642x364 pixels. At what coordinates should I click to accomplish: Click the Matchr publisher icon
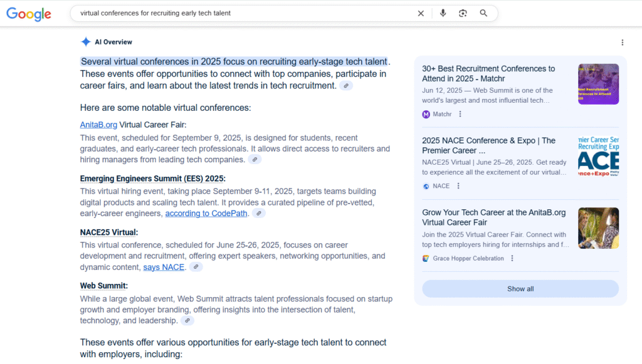coord(426,113)
